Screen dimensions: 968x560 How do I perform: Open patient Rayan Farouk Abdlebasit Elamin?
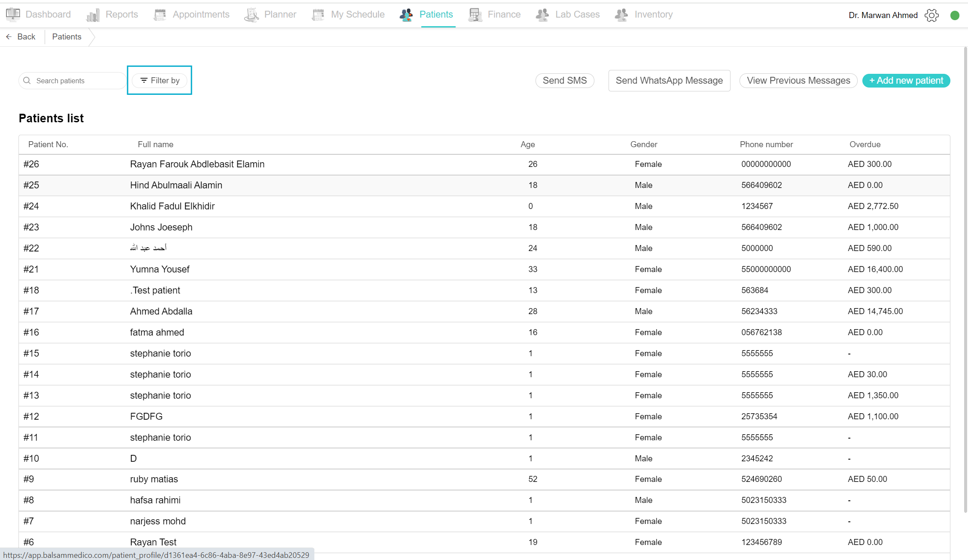click(197, 164)
